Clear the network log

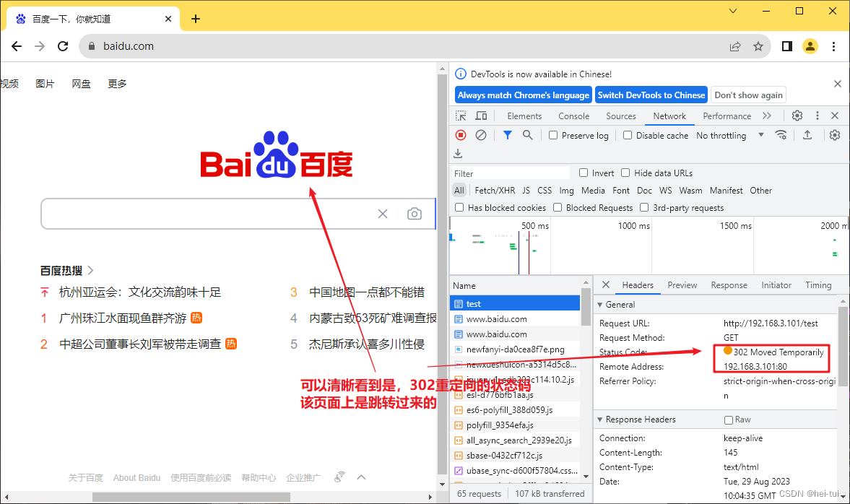click(x=481, y=135)
